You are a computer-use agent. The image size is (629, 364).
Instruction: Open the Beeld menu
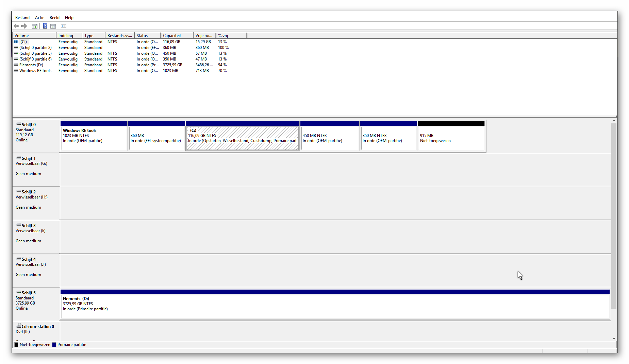(x=54, y=18)
